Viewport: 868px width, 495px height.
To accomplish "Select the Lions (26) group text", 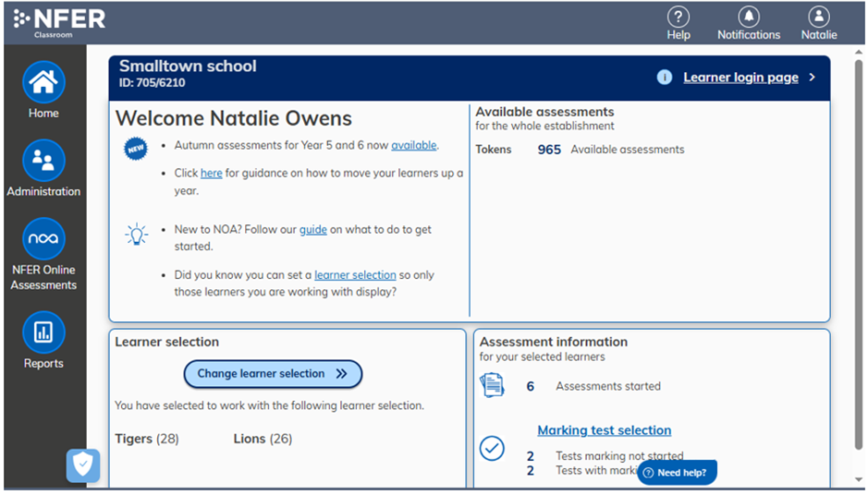I will click(263, 439).
